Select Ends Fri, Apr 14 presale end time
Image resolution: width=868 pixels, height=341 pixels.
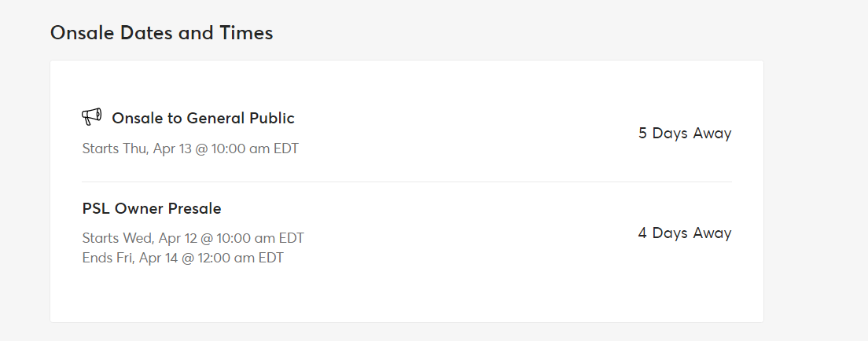(x=182, y=258)
